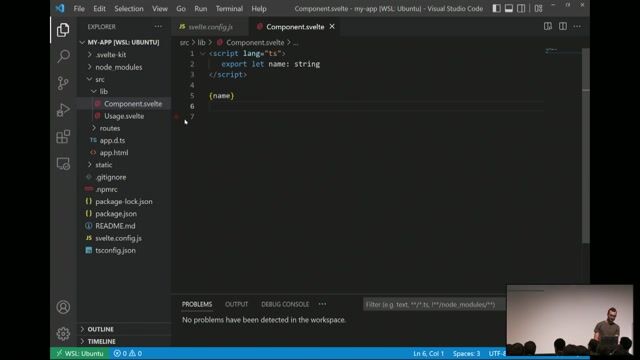Open .npmrc file
Image resolution: width=640 pixels, height=360 pixels.
tap(124, 189)
